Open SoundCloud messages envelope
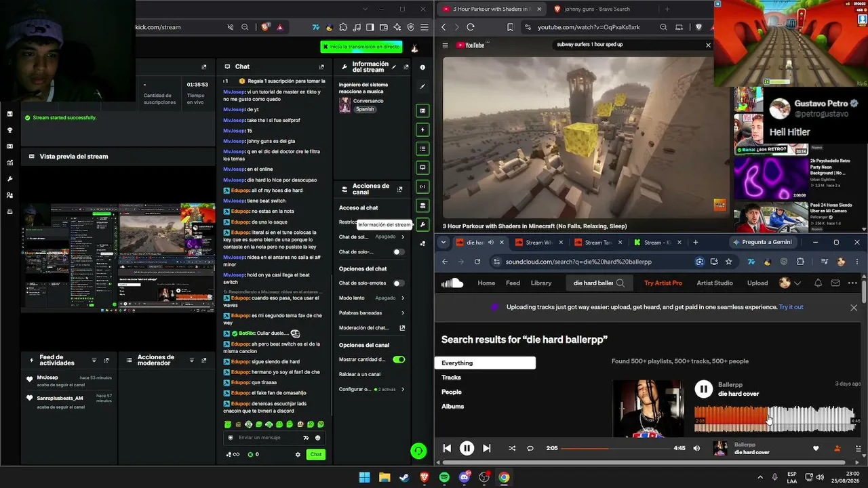The width and height of the screenshot is (868, 488). click(835, 283)
